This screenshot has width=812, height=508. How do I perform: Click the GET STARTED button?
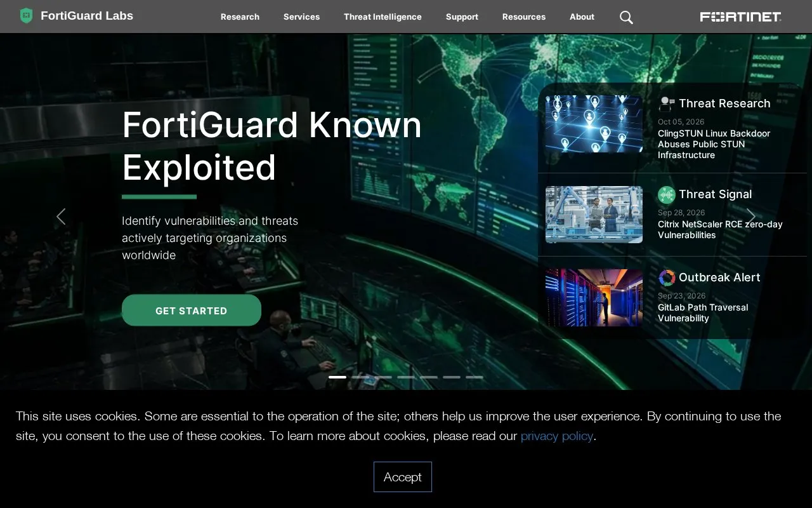192,311
